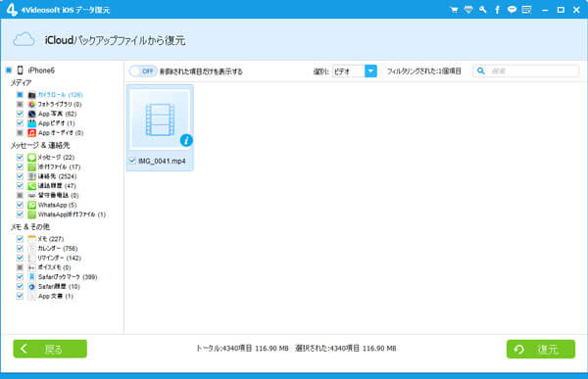This screenshot has width=588, height=379.
Task: Click the メモ & その他 section heading
Action: pos(30,227)
